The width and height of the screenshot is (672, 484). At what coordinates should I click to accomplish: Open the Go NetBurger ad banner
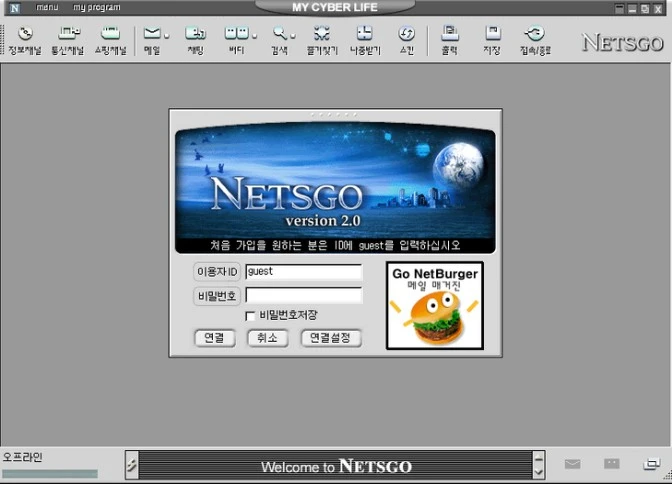435,306
